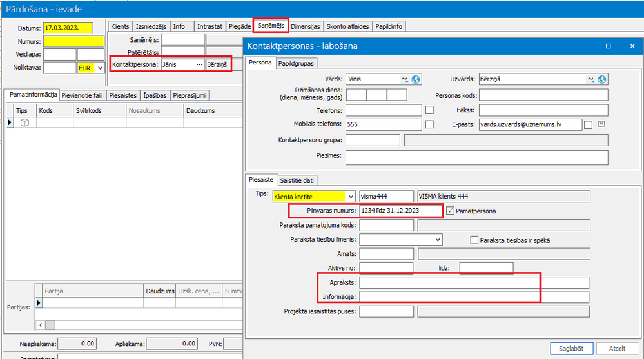The height and width of the screenshot is (359, 644).
Task: Click the Mobilais telefons field
Action: click(x=384, y=124)
